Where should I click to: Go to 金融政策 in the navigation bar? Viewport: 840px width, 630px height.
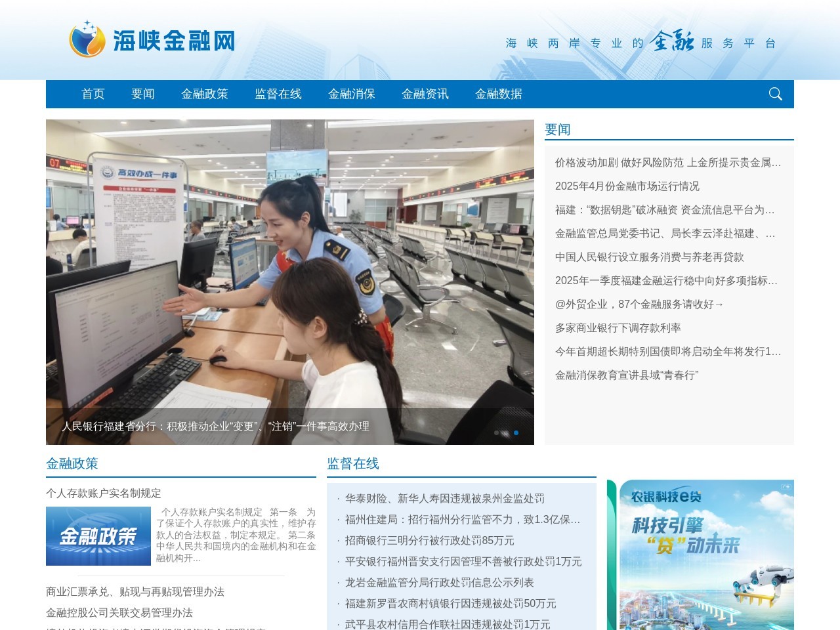(x=205, y=94)
